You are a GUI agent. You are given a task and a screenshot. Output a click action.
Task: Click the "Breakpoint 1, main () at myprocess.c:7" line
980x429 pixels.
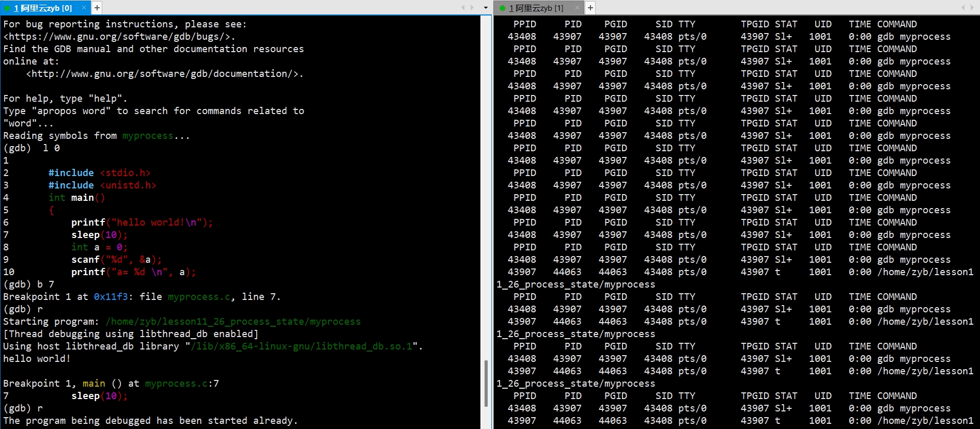click(x=111, y=384)
